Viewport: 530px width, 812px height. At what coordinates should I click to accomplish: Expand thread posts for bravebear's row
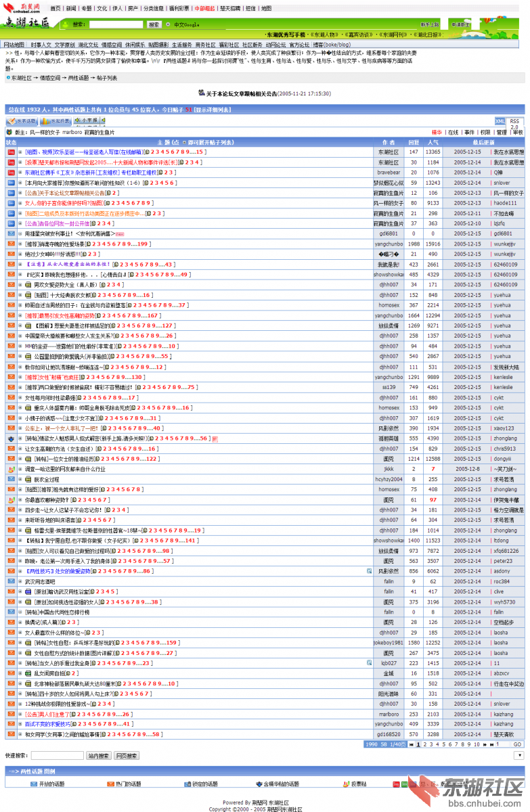click(22, 173)
